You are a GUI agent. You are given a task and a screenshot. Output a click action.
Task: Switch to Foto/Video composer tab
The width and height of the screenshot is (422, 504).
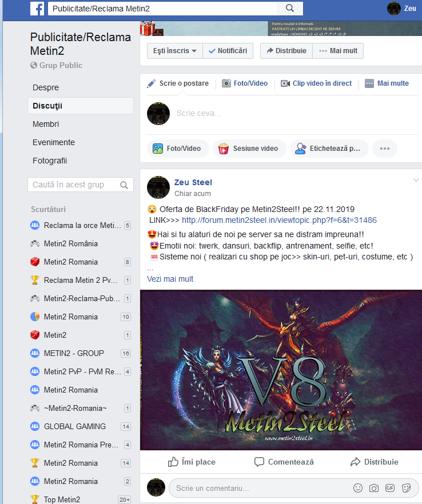pyautogui.click(x=245, y=83)
